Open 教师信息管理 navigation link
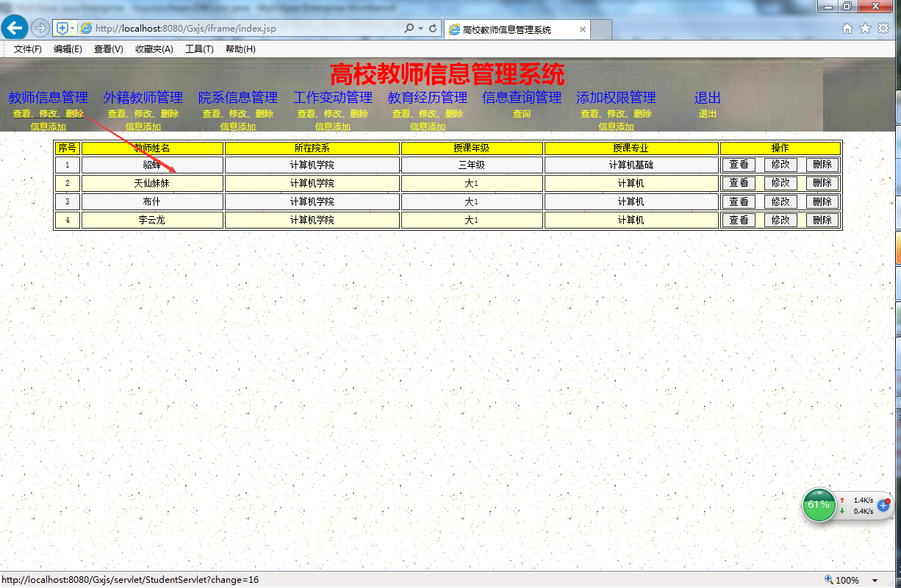The width and height of the screenshot is (901, 588). (x=48, y=97)
